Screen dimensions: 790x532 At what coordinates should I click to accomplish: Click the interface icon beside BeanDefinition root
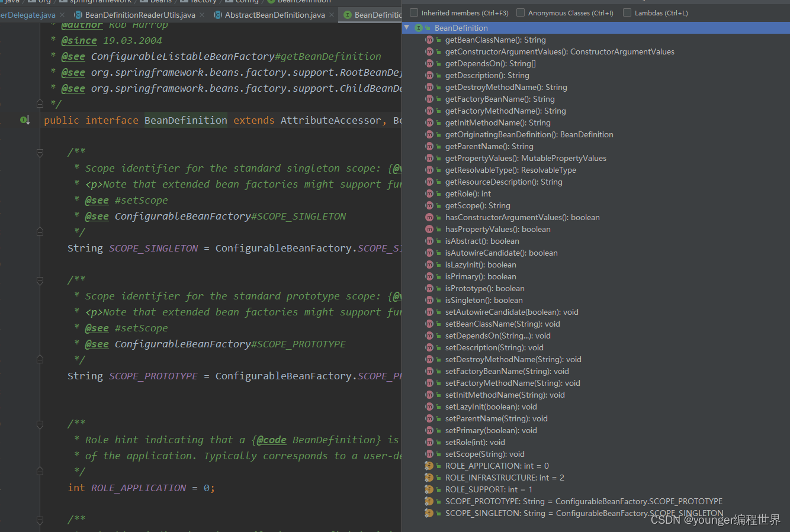point(419,28)
